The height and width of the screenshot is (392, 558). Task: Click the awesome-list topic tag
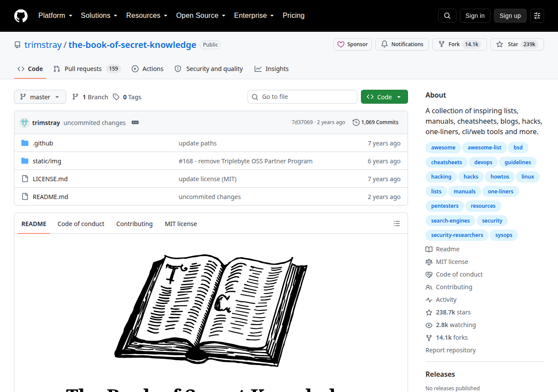(x=484, y=148)
